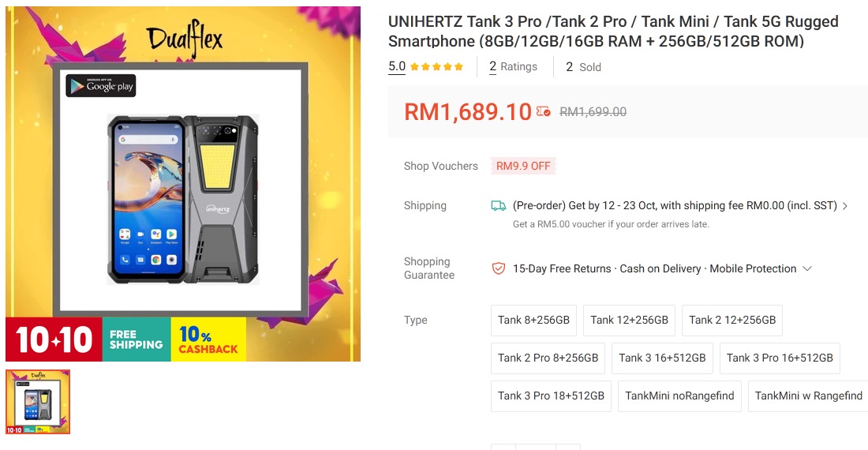
Task: Select the Tank 3 Pro 18+512GB variant
Action: pos(551,396)
